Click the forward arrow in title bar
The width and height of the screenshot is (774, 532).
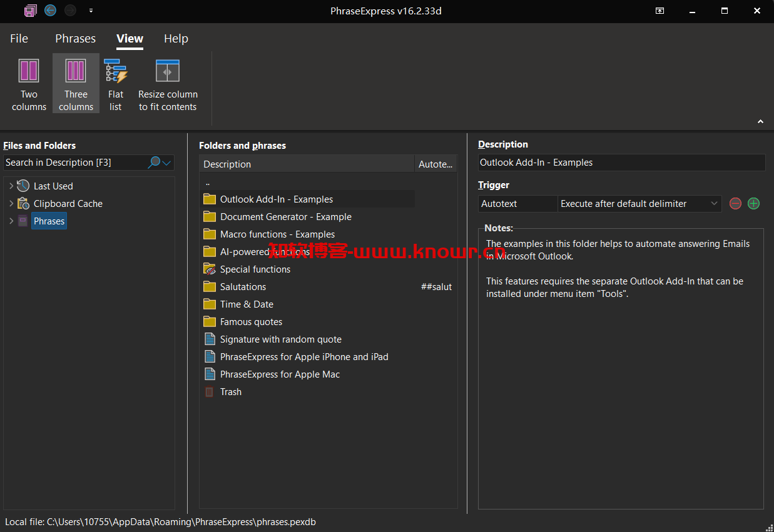point(71,11)
